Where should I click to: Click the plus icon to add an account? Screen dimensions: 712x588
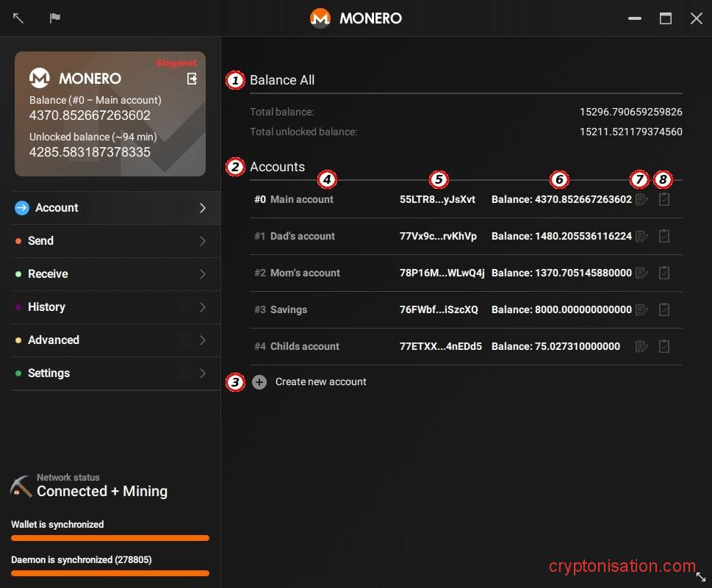259,381
